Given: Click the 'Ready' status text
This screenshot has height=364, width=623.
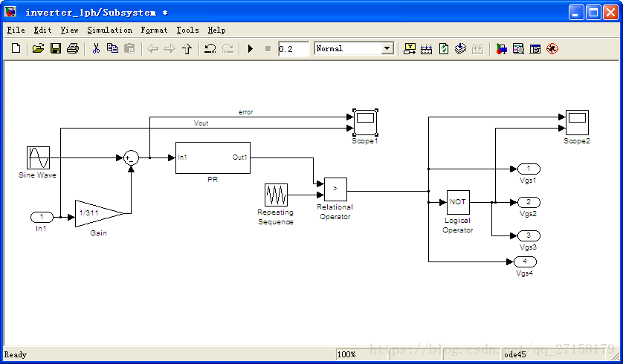Looking at the screenshot, I should [x=16, y=354].
